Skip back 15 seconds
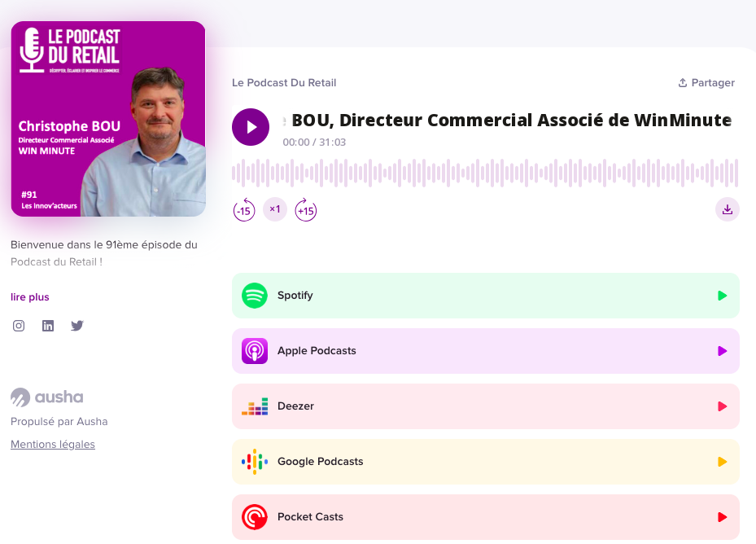Screen dimensions: 756x544 [244, 210]
